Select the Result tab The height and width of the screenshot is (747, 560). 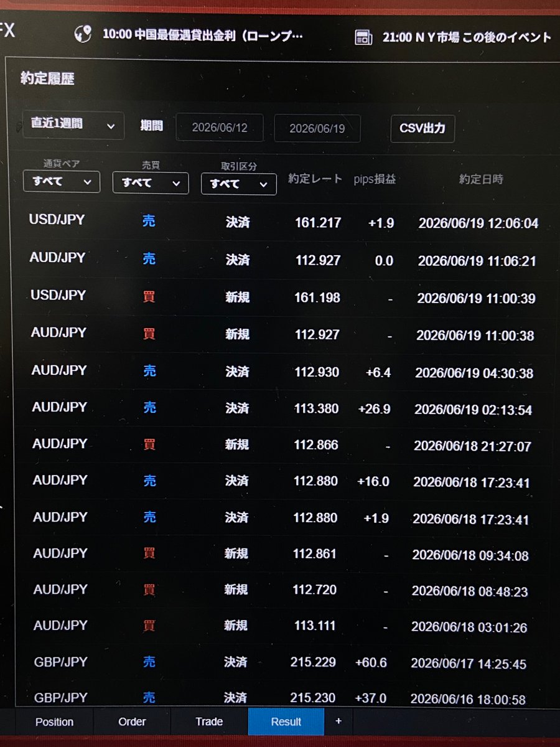(286, 722)
